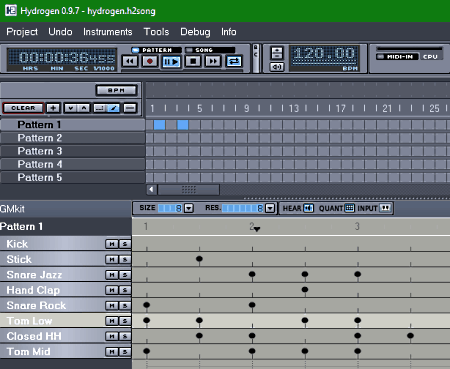Image resolution: width=450 pixels, height=369 pixels.
Task: Select Pattern 2 in pattern list
Action: tap(72, 138)
